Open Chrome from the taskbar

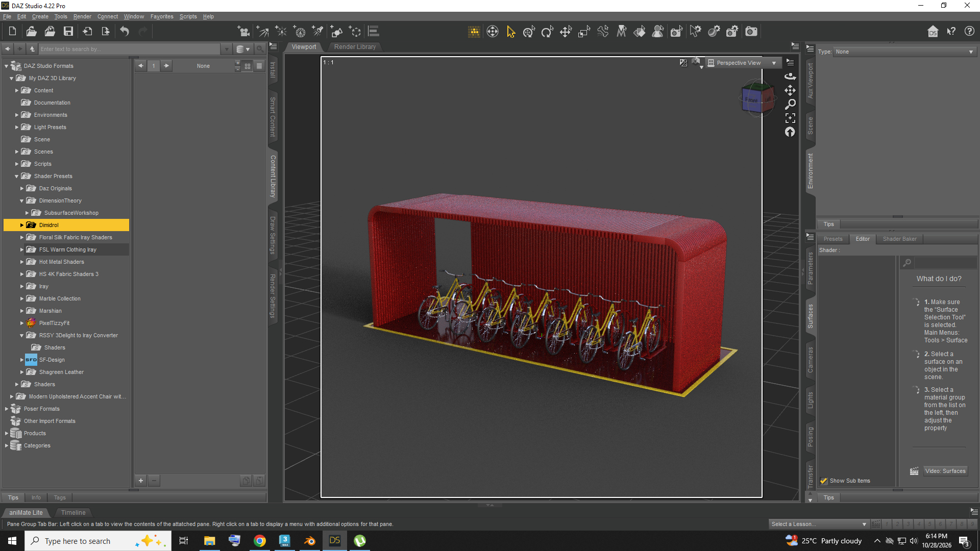[x=260, y=541]
